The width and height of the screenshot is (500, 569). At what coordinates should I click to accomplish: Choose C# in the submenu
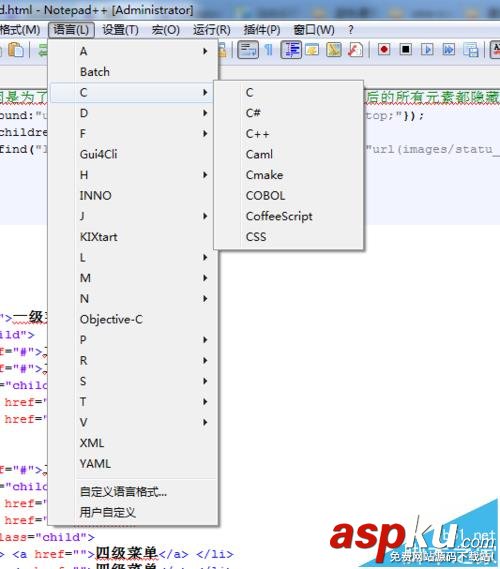click(289, 113)
